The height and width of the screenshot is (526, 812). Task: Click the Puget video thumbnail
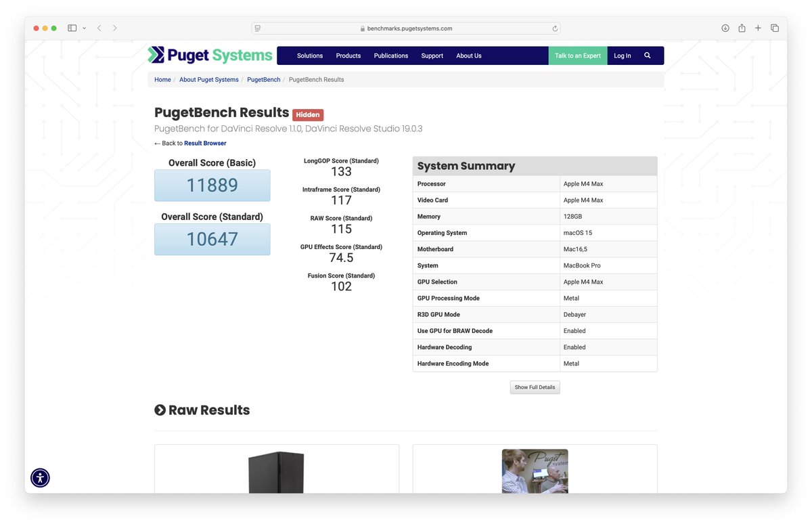point(535,471)
